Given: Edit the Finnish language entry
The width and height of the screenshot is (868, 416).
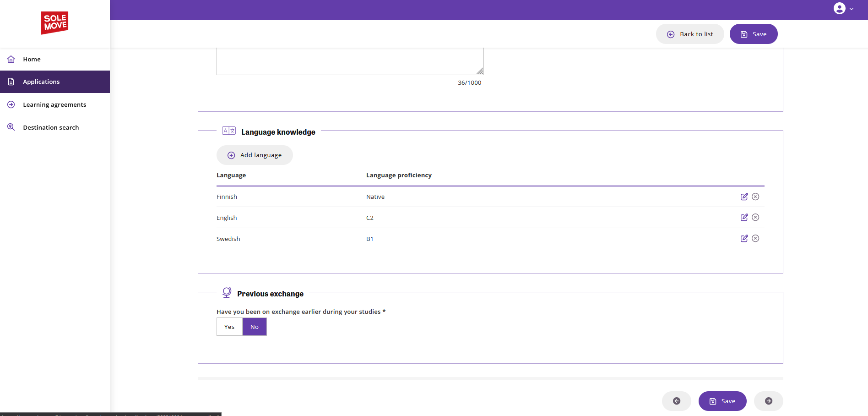Looking at the screenshot, I should tap(744, 197).
